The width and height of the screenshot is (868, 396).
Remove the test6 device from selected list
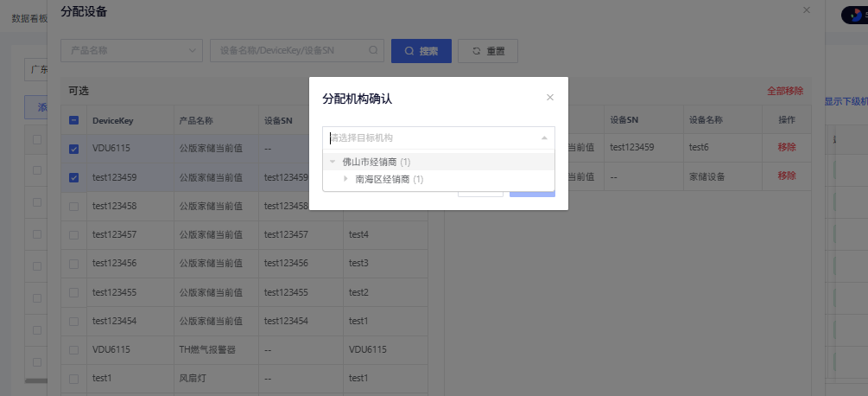tap(786, 148)
